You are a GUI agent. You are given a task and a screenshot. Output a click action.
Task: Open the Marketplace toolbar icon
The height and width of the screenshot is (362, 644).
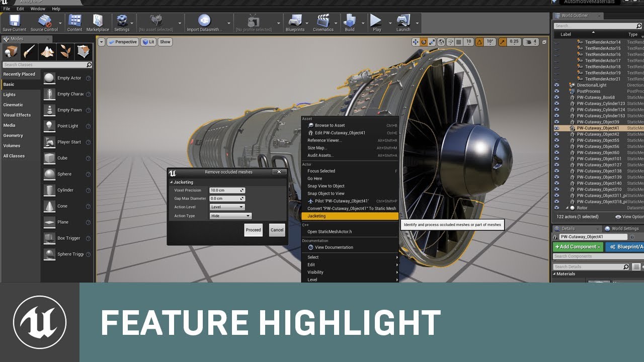(x=98, y=21)
